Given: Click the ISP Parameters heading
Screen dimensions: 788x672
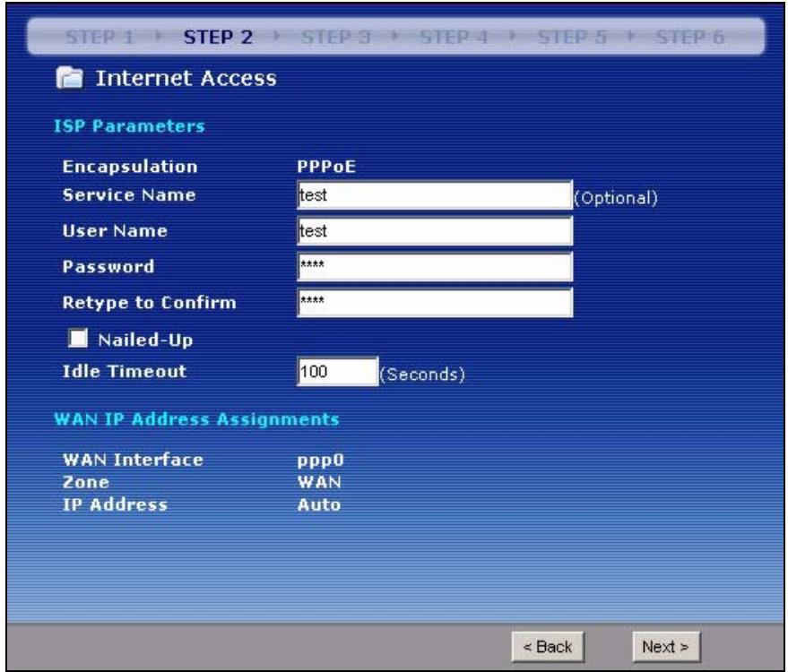Looking at the screenshot, I should 129,126.
